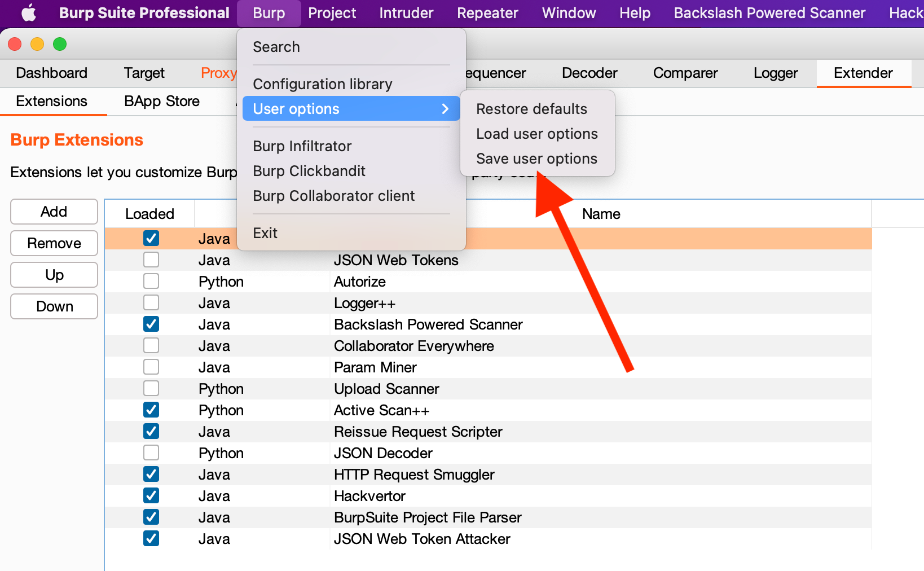Uncheck the Active Scan++ checkbox
Screen dimensions: 924x571
151,410
